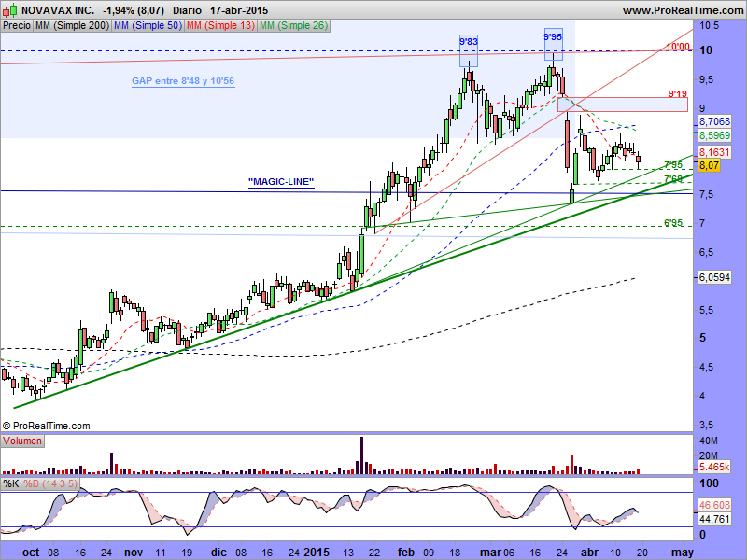Viewport: 747px width, 560px height.
Task: Open the www.ProRealTime.com link
Action: [683, 10]
